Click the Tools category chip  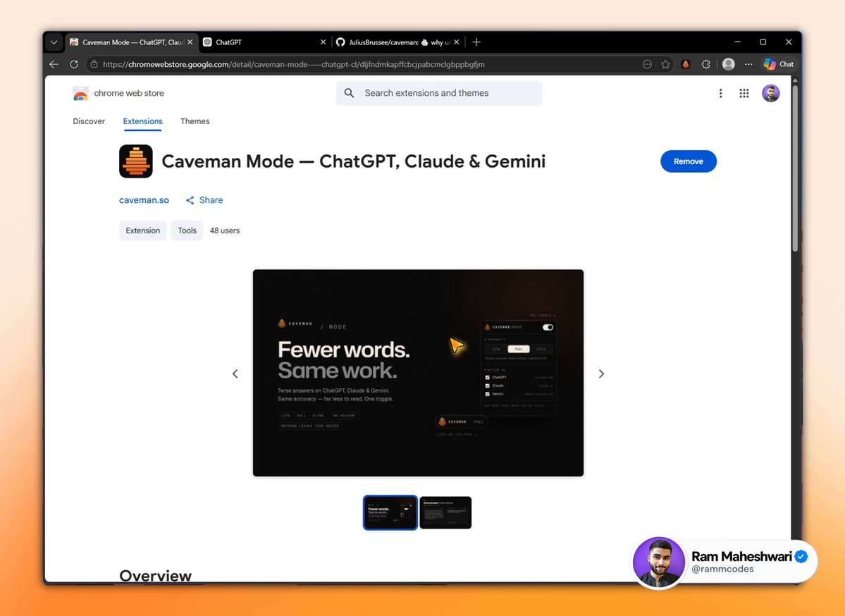click(187, 230)
